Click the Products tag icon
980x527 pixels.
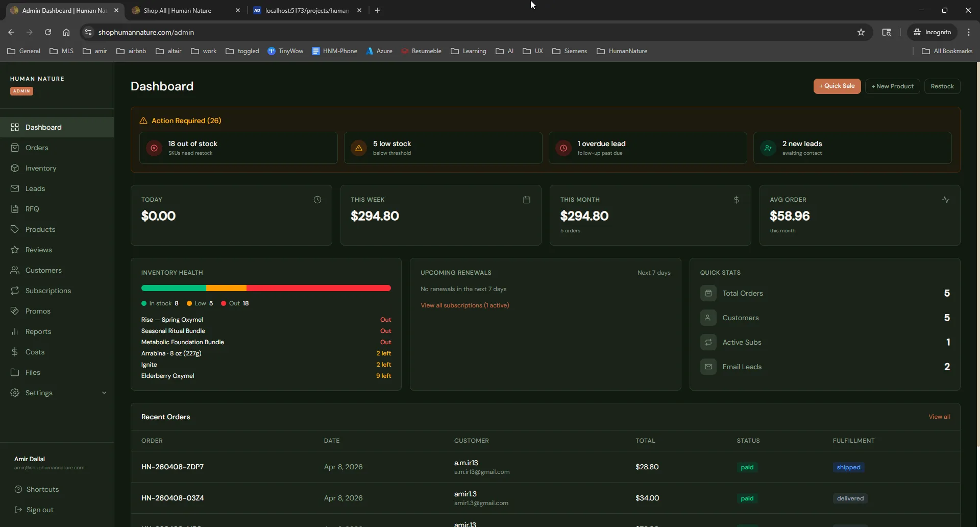pyautogui.click(x=15, y=229)
